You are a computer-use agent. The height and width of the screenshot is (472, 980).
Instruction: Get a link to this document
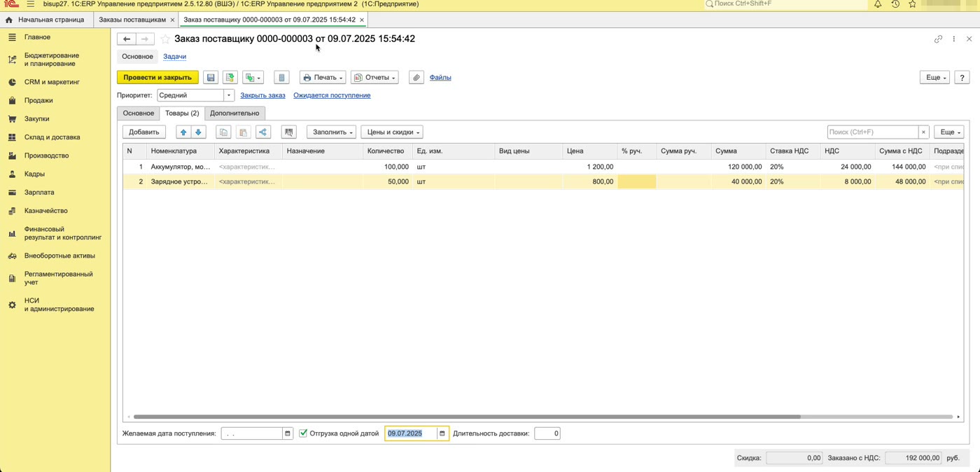(x=938, y=39)
